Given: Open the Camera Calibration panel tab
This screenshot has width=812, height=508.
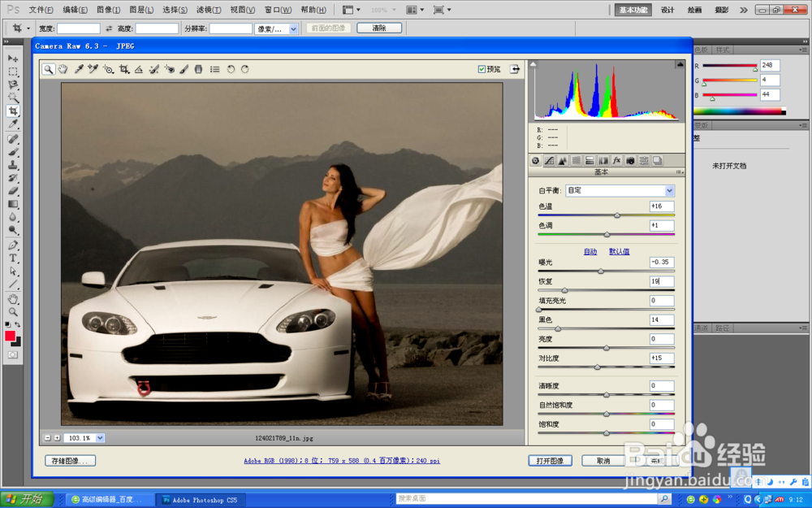Looking at the screenshot, I should 630,161.
